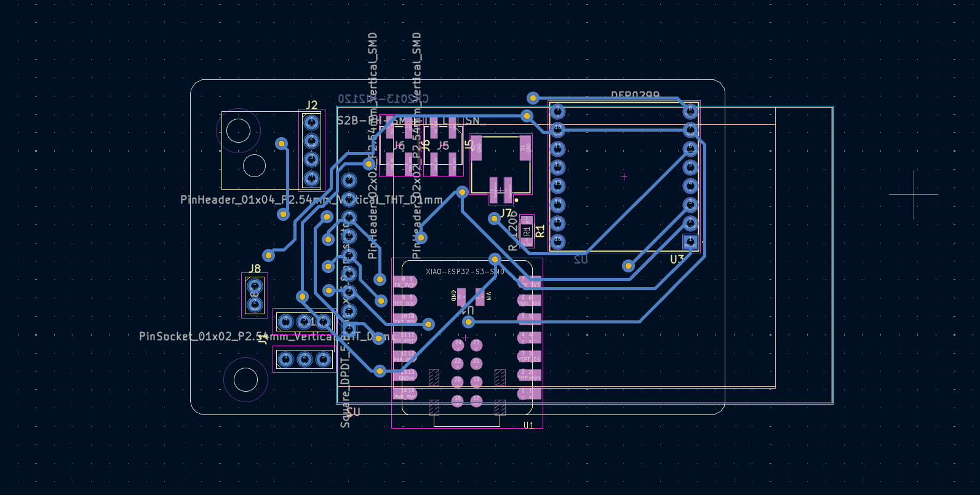980x495 pixels.
Task: Select J8 connector GND pad 2
Action: pos(255,304)
